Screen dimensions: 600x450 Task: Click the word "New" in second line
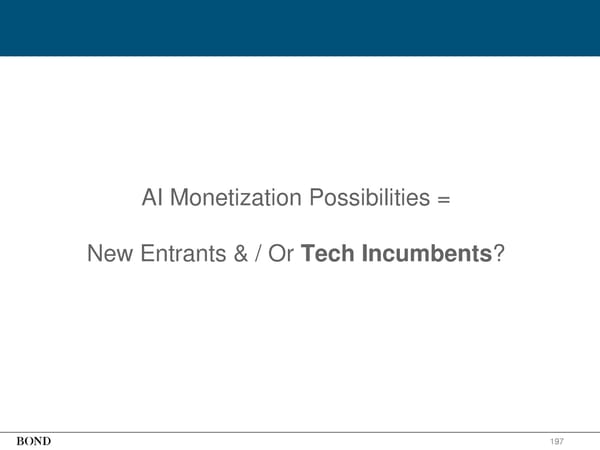point(109,256)
